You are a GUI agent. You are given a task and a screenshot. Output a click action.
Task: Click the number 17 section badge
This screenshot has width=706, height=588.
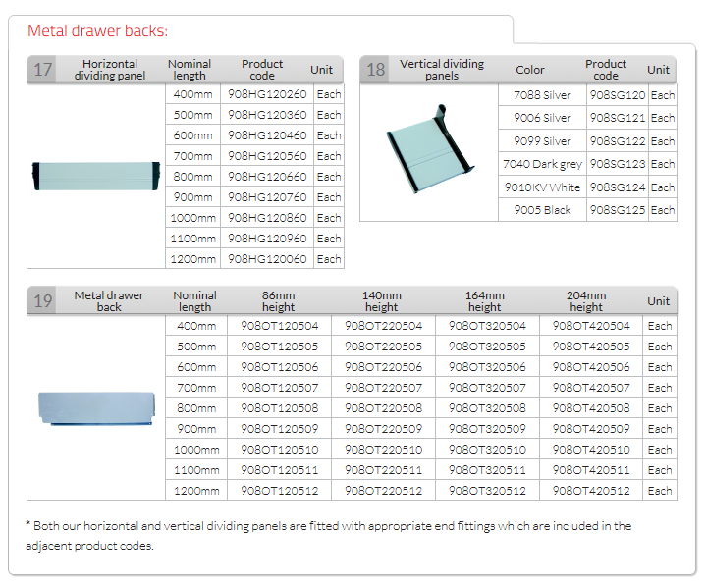(43, 70)
